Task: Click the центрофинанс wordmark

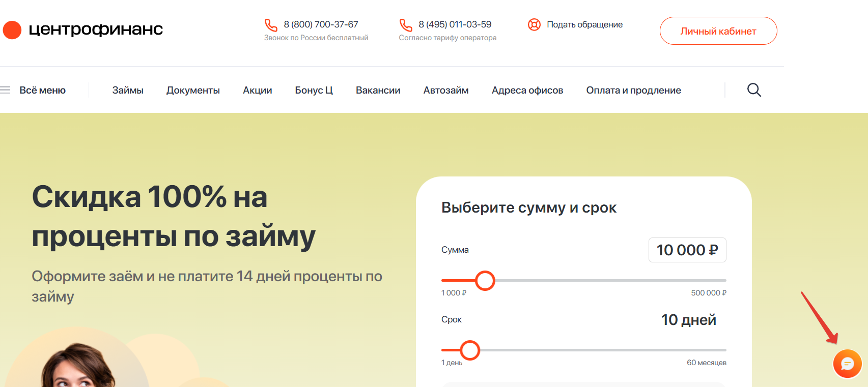Action: (x=96, y=29)
